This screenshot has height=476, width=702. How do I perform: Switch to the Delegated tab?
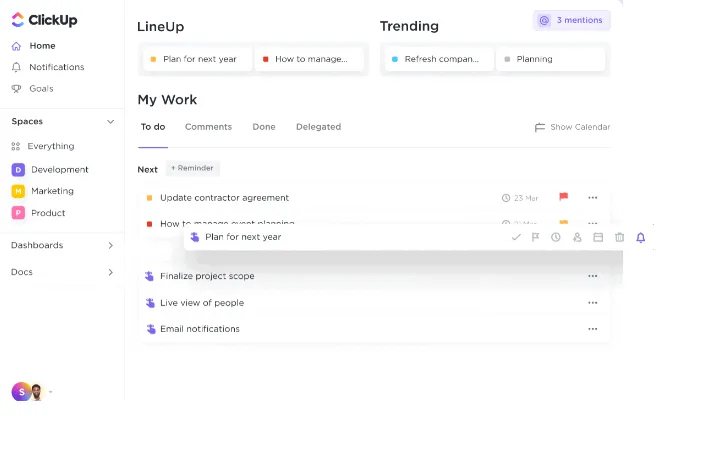click(x=318, y=127)
